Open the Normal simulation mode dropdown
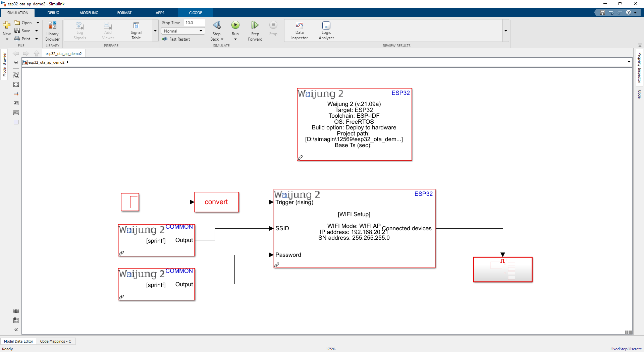The image size is (644, 352). point(183,31)
